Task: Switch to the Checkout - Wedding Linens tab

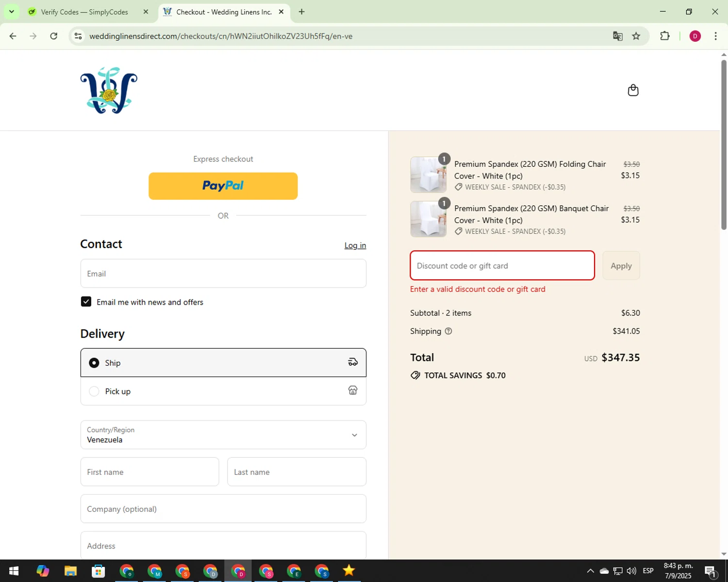Action: (x=223, y=12)
